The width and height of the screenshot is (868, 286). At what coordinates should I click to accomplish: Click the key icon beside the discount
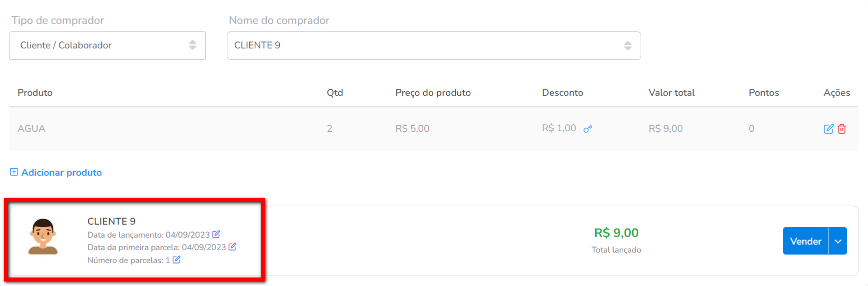click(588, 129)
